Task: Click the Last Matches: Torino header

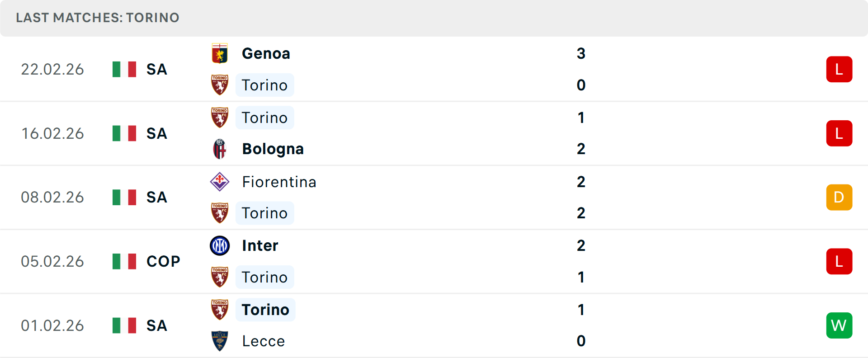Action: (x=98, y=18)
